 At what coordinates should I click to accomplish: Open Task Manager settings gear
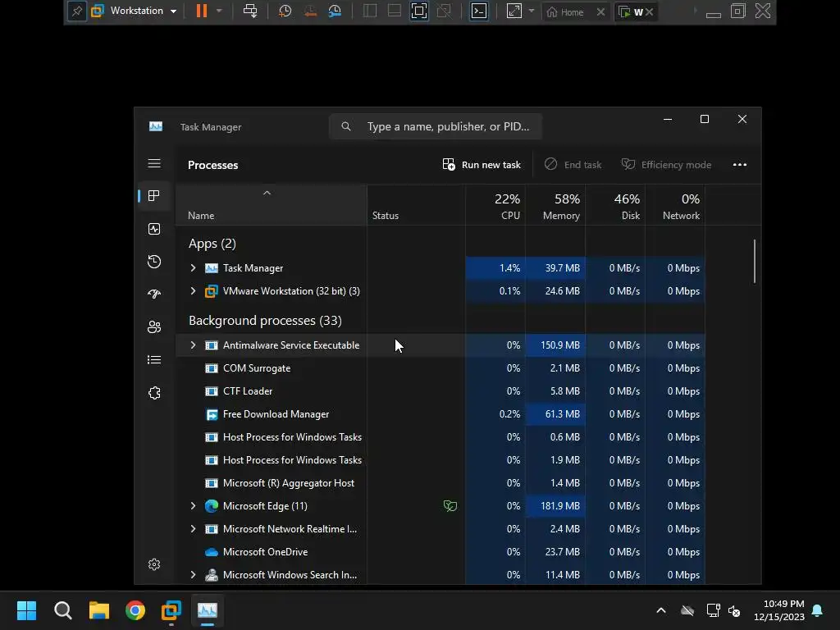tap(154, 564)
